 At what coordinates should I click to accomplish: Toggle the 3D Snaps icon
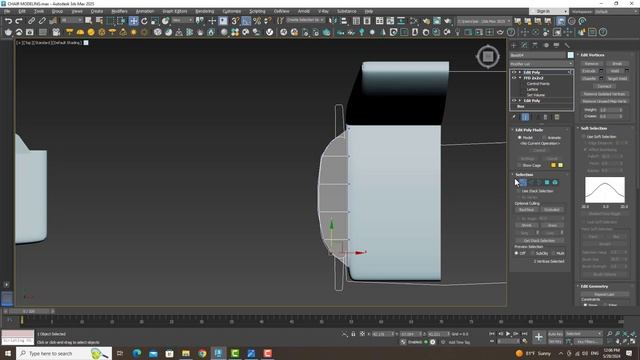(x=235, y=21)
